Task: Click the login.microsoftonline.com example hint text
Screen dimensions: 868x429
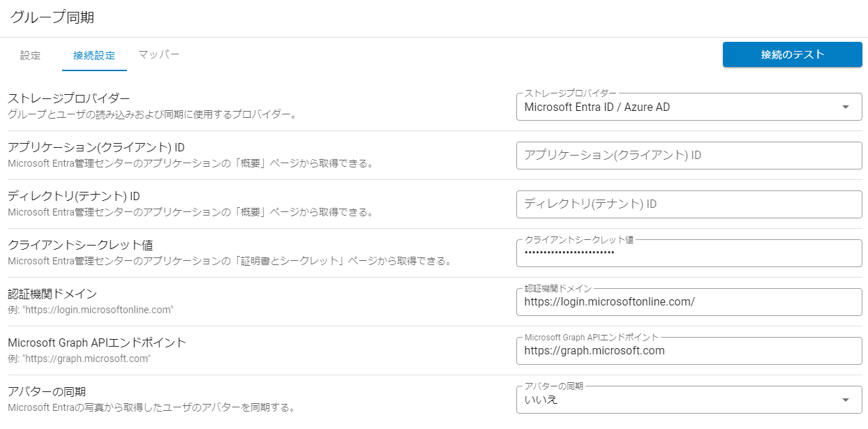Action: coord(90,310)
